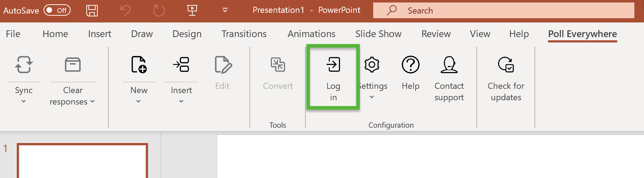Screen dimensions: 644x178
Task: Click the New activity icon
Action: click(139, 65)
